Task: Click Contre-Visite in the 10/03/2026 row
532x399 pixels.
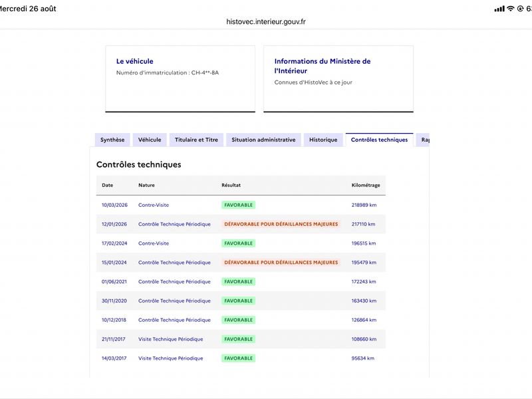Action: click(x=154, y=205)
